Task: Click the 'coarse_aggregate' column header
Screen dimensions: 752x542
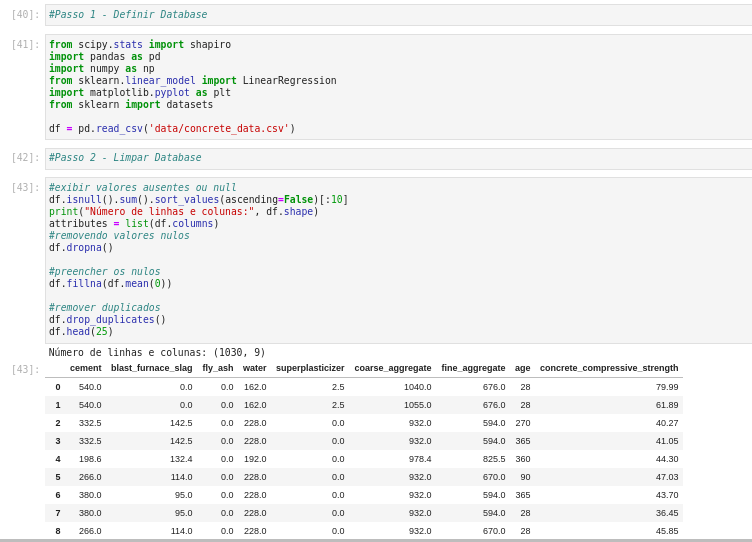Action: pos(393,368)
